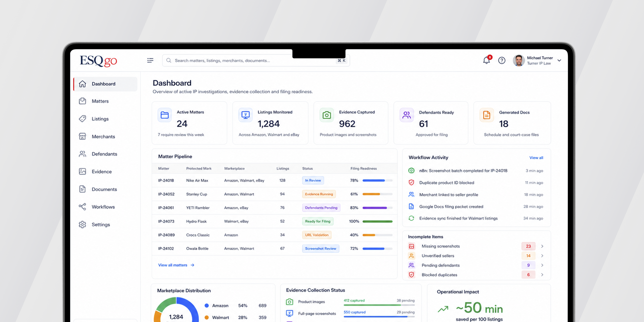The height and width of the screenshot is (322, 644).
Task: Click the Product images camera icon
Action: coord(290,302)
